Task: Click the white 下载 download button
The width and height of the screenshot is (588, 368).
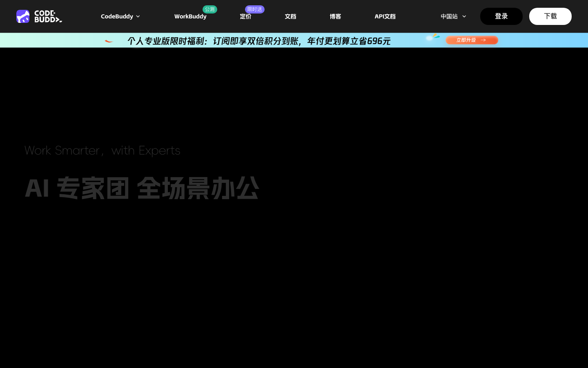Action: click(550, 16)
